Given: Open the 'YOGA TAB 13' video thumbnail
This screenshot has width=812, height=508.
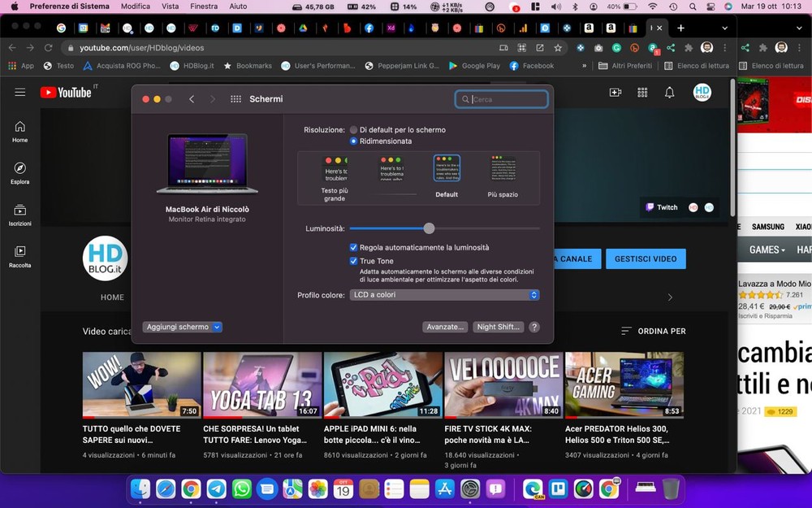Looking at the screenshot, I should (x=262, y=385).
